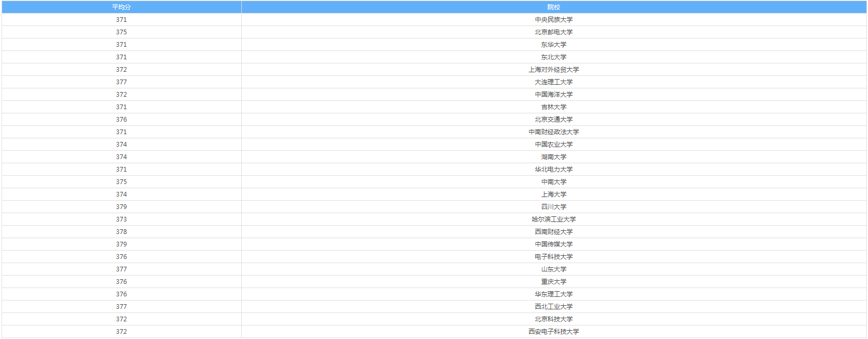Select 中南财经政法大学 in the list
868x339 pixels.
[x=554, y=132]
